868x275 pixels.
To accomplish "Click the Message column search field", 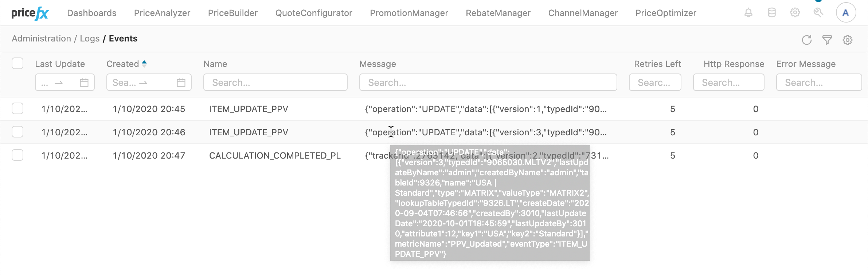I will coord(488,83).
